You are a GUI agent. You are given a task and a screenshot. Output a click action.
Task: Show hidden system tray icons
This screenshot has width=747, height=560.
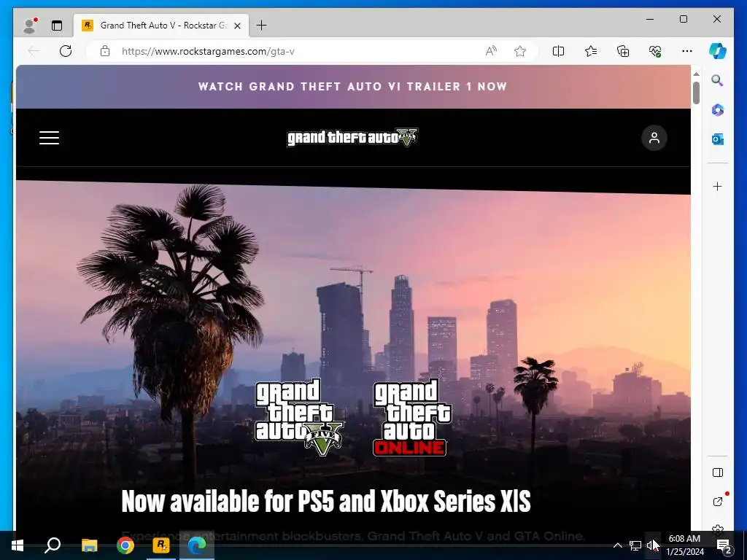coord(617,545)
